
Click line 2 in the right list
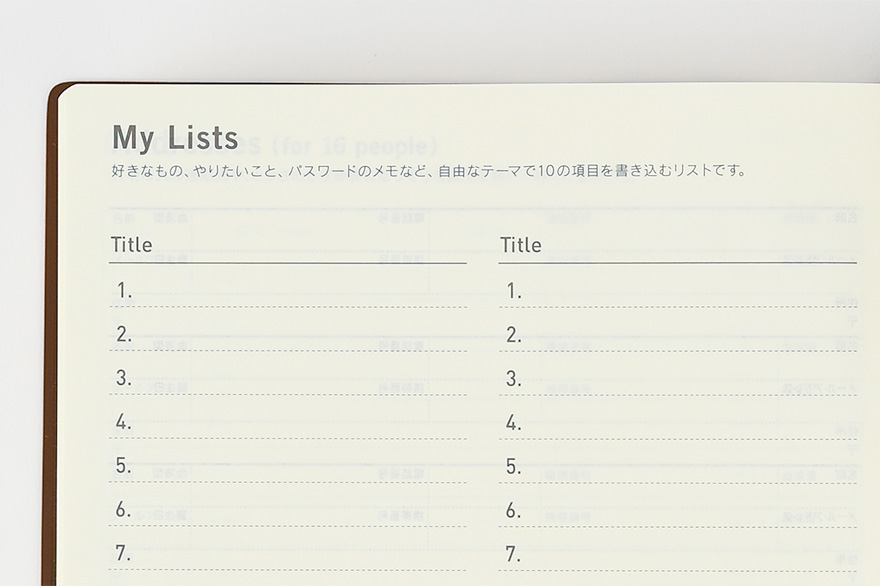(680, 335)
